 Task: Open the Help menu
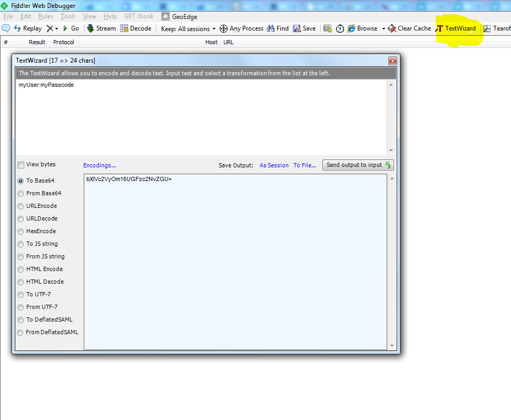pyautogui.click(x=110, y=16)
